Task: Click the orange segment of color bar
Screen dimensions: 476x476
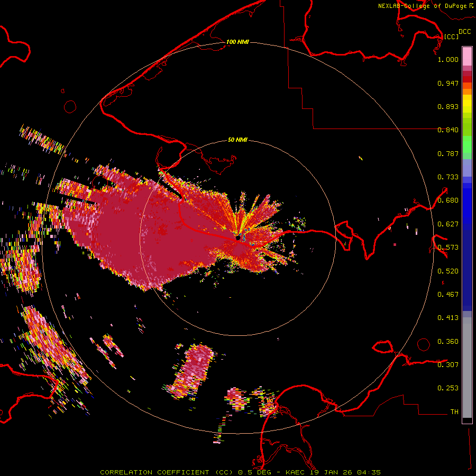Action: tap(467, 89)
